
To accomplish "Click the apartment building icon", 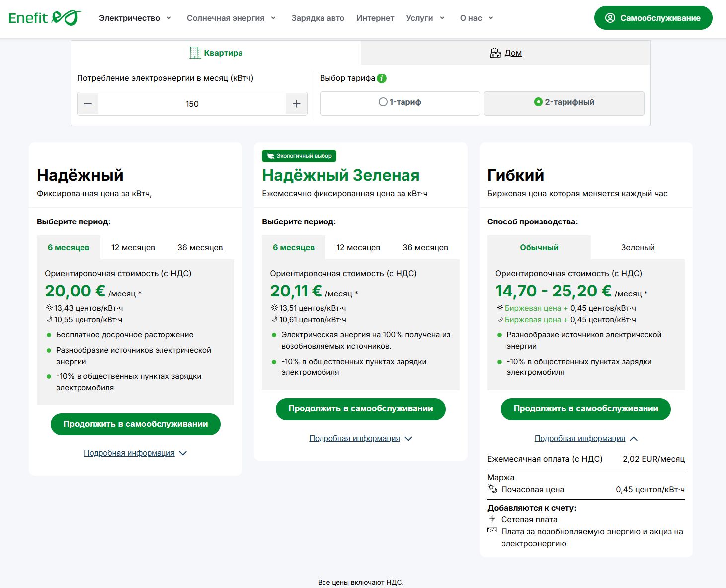I will (195, 53).
